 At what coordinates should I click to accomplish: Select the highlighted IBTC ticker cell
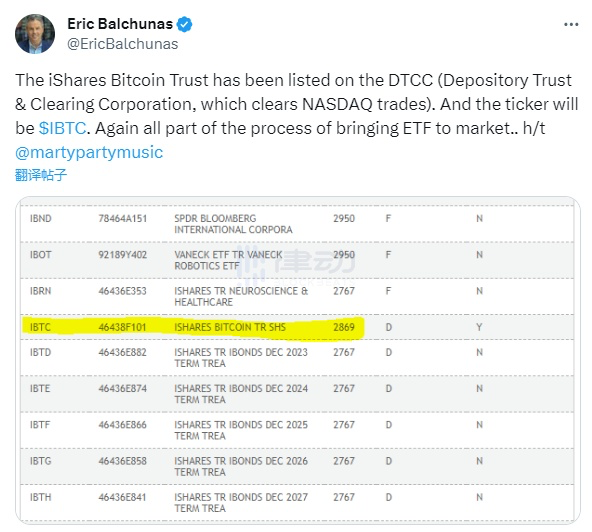(x=40, y=327)
